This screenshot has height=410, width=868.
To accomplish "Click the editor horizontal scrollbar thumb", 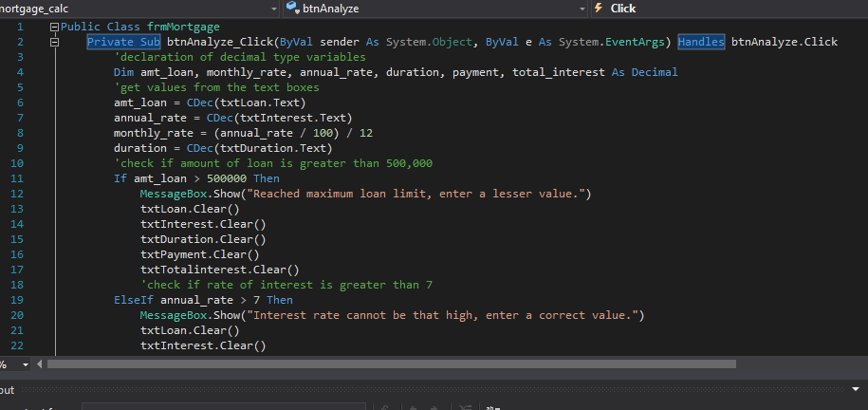I will tap(392, 364).
